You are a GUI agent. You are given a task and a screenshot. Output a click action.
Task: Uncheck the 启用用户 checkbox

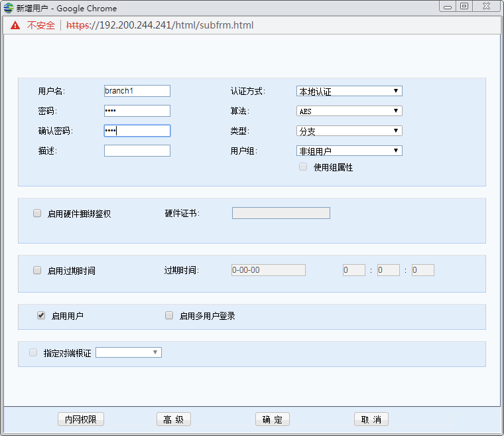point(41,316)
